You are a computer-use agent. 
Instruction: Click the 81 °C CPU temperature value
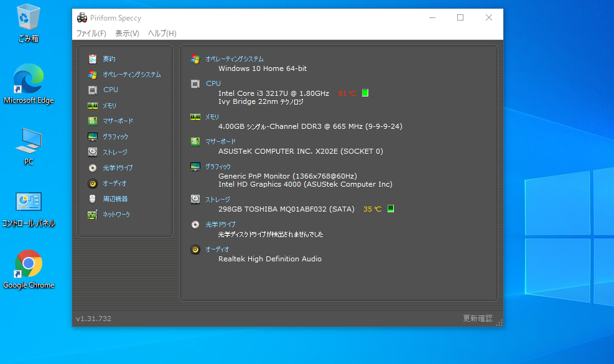347,93
